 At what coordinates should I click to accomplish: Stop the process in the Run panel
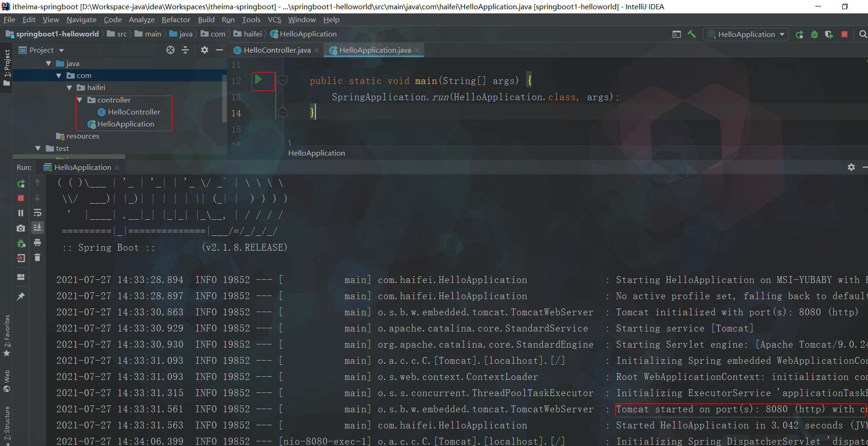click(x=21, y=198)
